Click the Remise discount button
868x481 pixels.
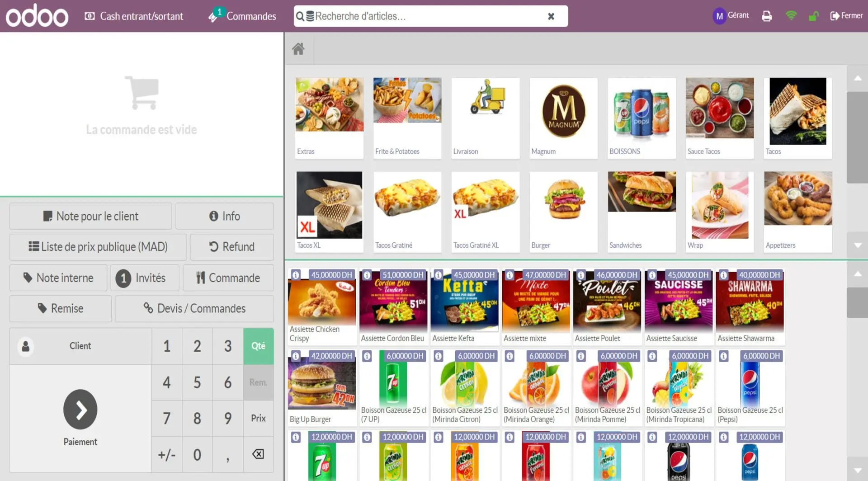61,308
